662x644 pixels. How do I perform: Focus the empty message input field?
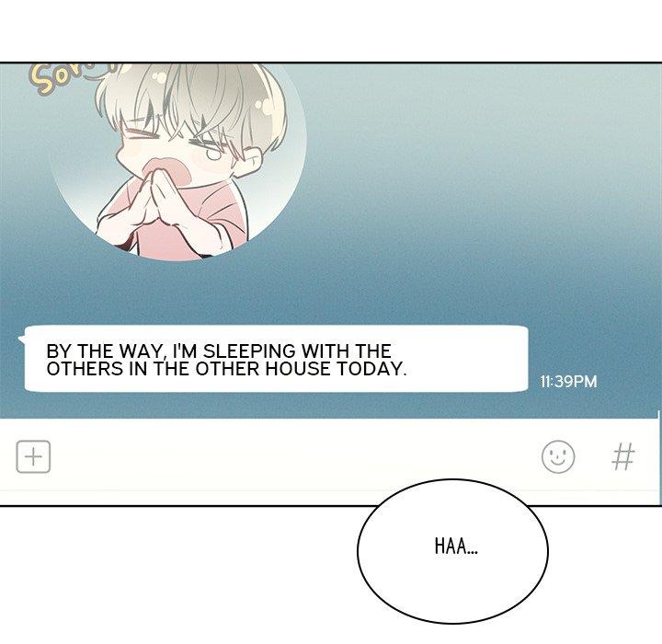(x=295, y=457)
